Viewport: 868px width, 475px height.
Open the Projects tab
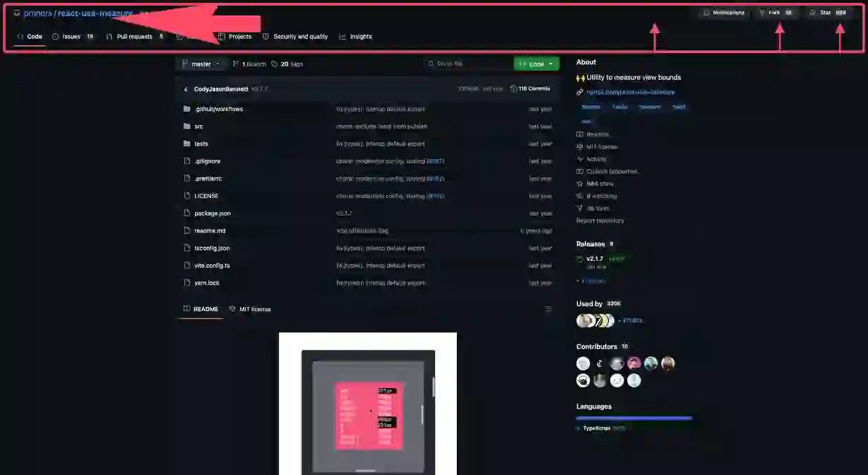point(234,37)
